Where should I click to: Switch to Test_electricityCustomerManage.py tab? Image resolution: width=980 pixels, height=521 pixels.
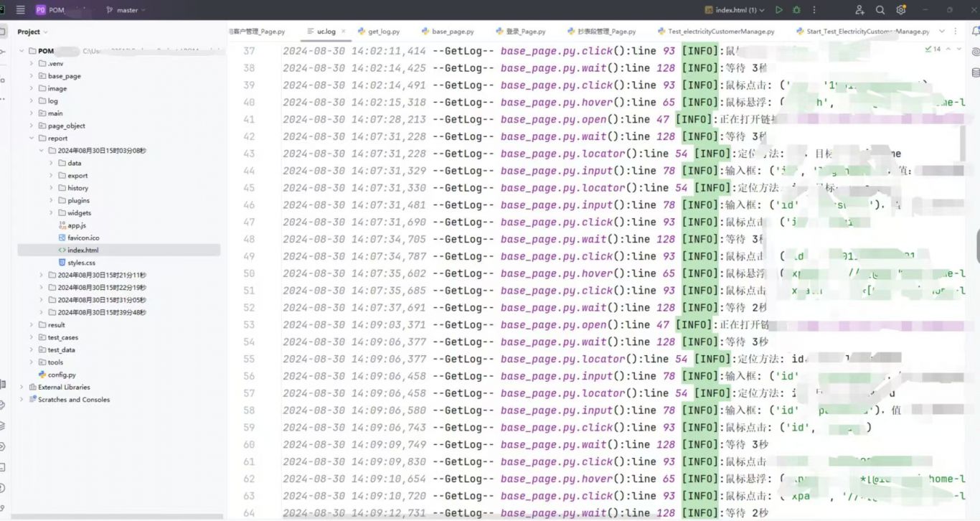coord(715,32)
